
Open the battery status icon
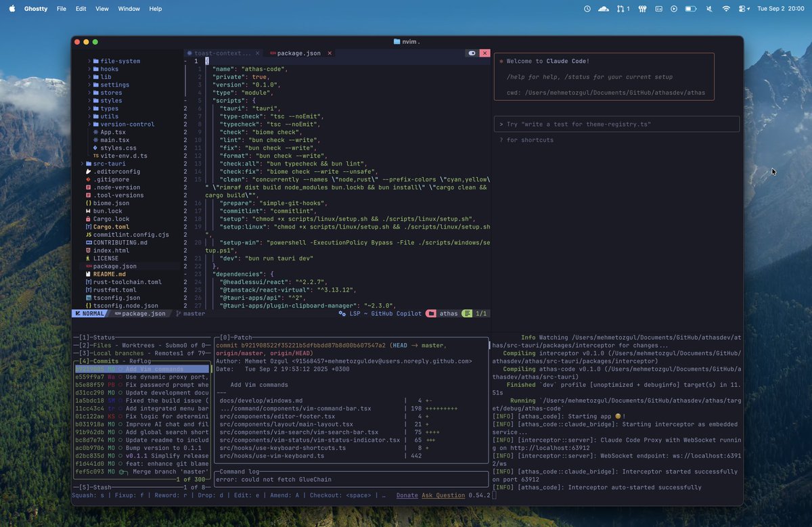[691, 9]
